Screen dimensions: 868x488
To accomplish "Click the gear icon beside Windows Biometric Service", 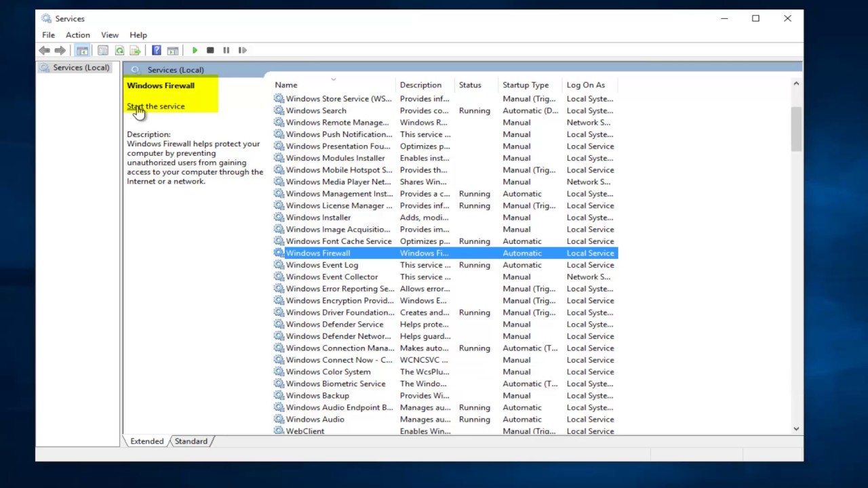I will [x=279, y=384].
